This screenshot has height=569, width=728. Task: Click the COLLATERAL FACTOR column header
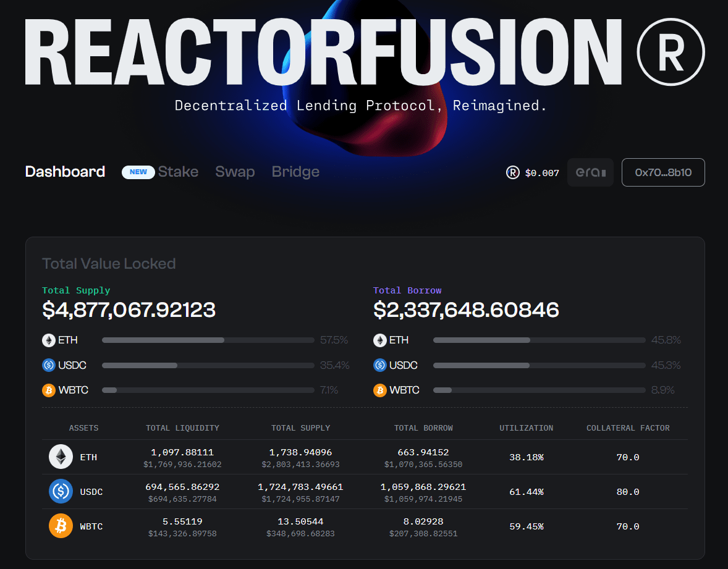pyautogui.click(x=628, y=428)
